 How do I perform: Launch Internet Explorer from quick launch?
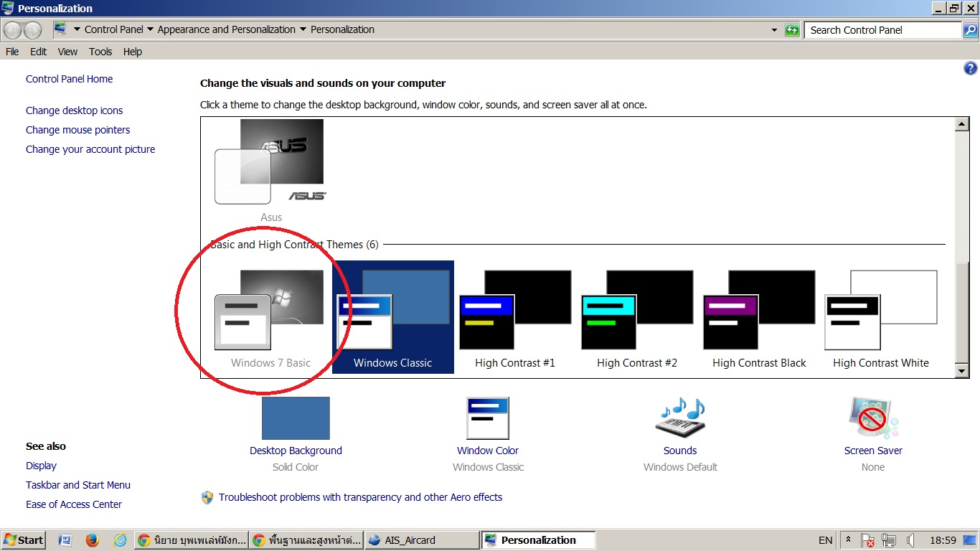pyautogui.click(x=120, y=540)
